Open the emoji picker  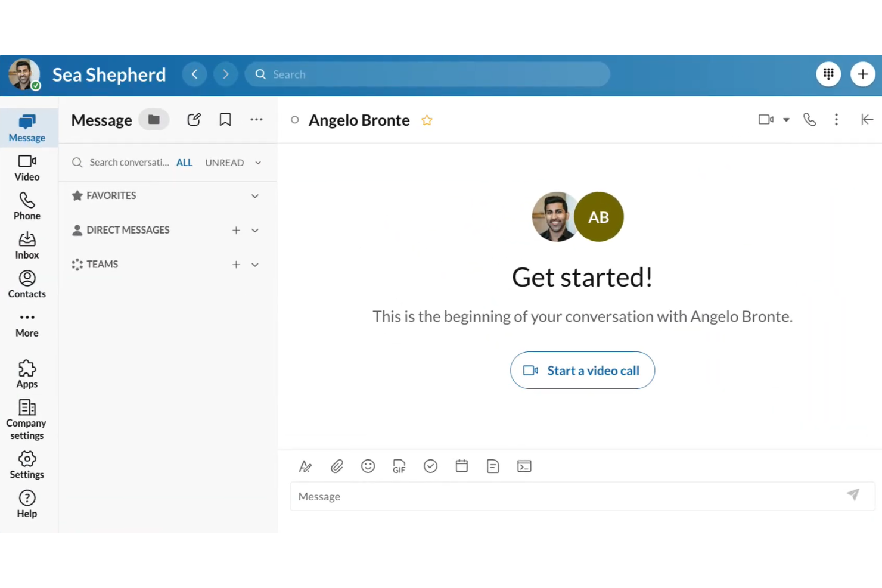(x=368, y=466)
